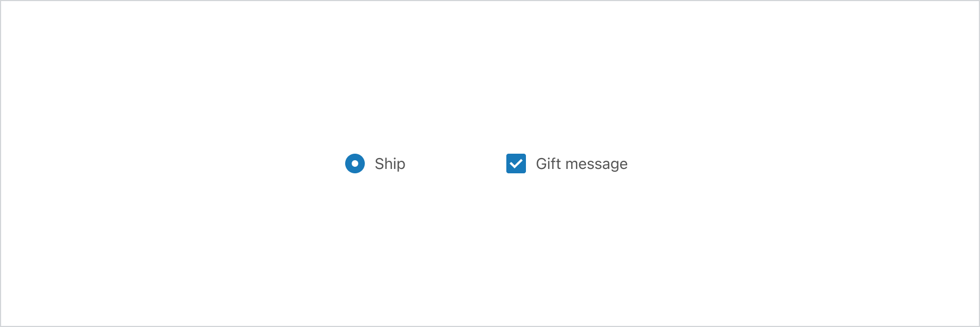The height and width of the screenshot is (327, 980).
Task: Choose Ship as the delivery option
Action: coord(355,163)
